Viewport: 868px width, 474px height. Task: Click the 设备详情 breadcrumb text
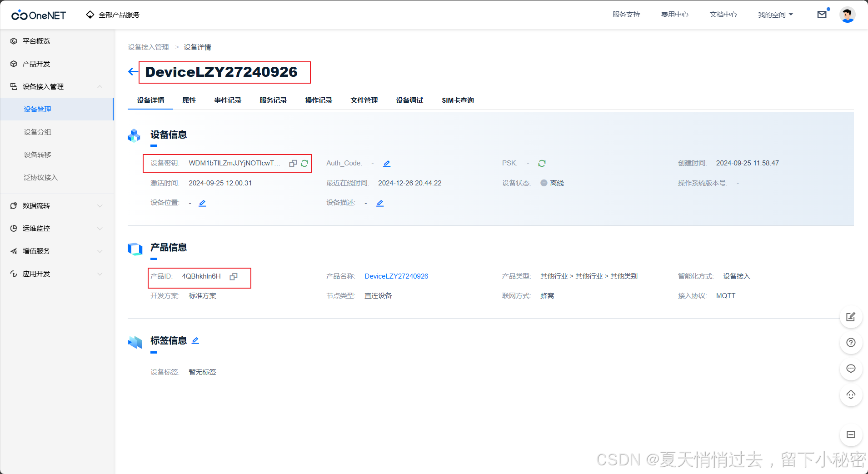click(x=197, y=47)
